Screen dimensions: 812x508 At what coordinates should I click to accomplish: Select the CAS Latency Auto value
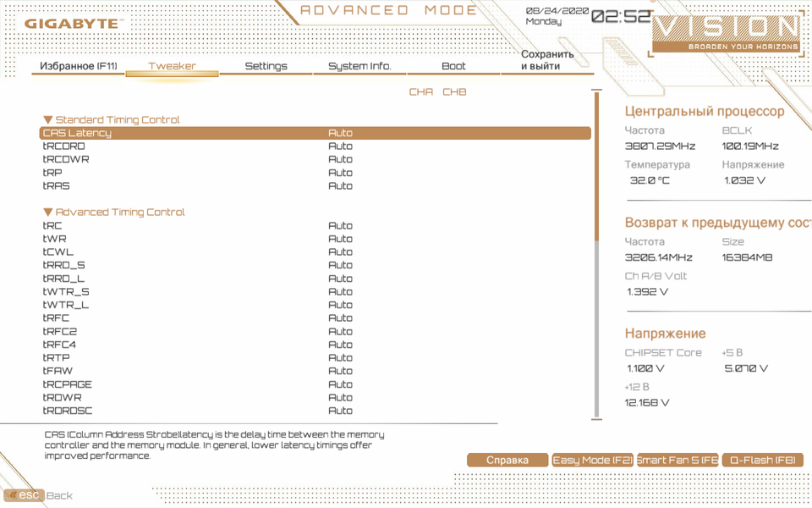coord(340,133)
